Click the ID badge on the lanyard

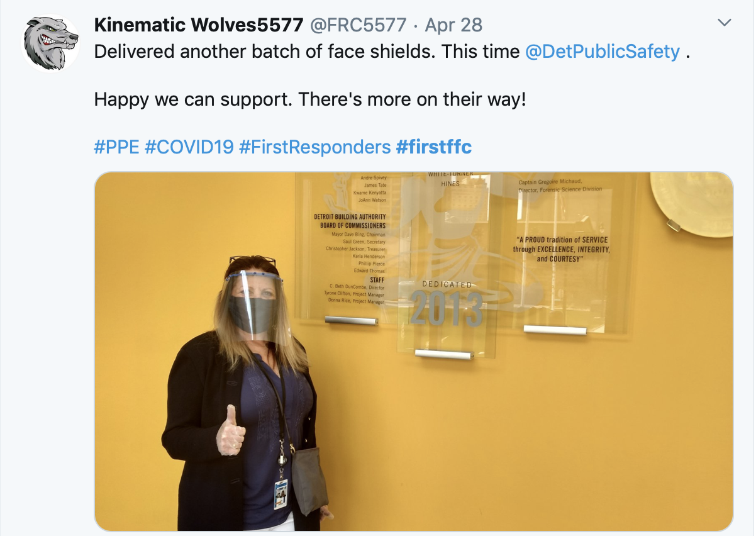281,494
